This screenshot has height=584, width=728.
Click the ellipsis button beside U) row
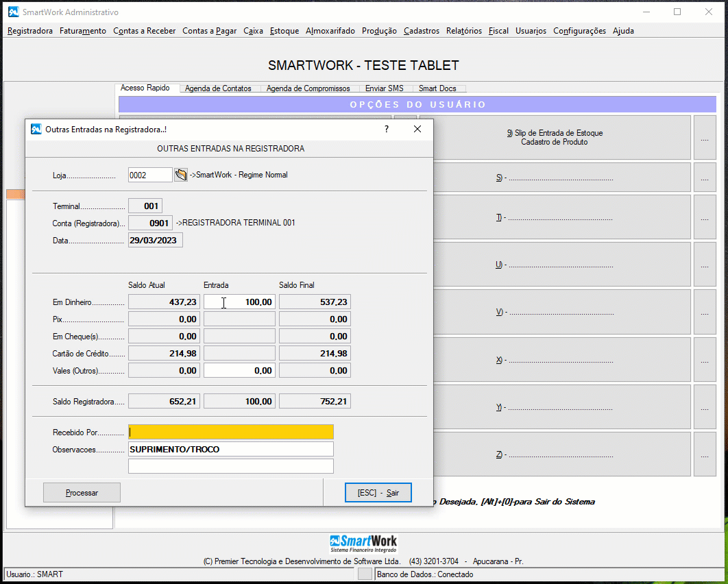pos(705,265)
